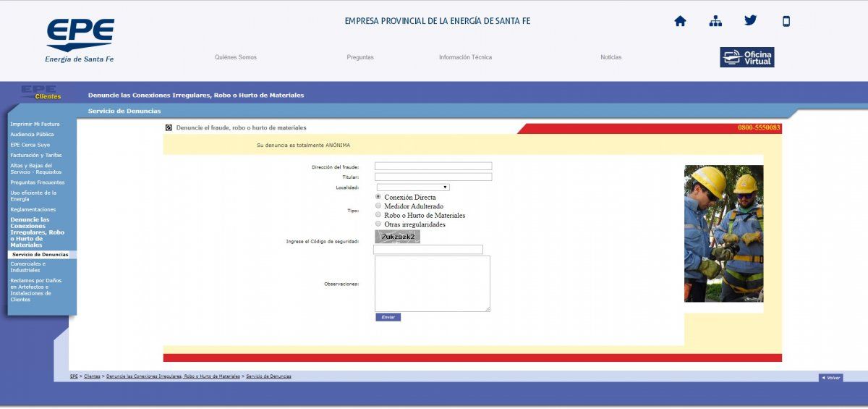Click the EPE Clientes logo
The image size is (868, 409).
coord(41,92)
